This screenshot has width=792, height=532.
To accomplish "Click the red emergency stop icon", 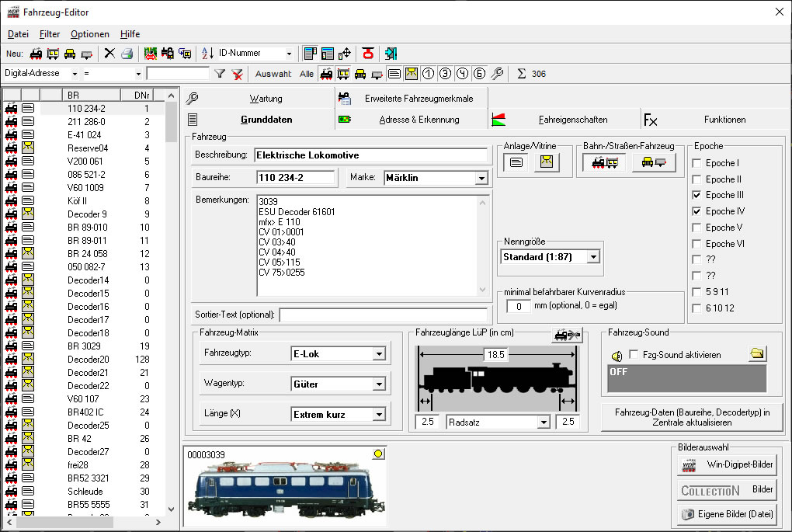I will point(368,54).
